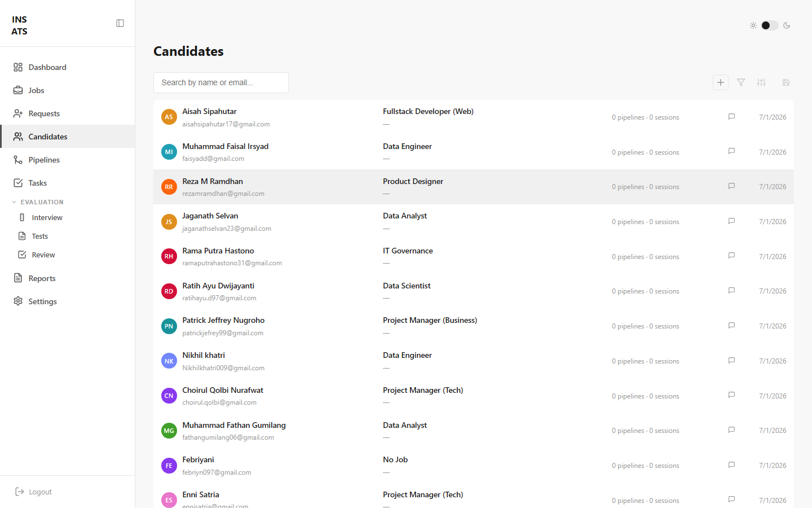The width and height of the screenshot is (812, 508).
Task: Open comment icon for Nikhil khatri
Action: pyautogui.click(x=731, y=361)
